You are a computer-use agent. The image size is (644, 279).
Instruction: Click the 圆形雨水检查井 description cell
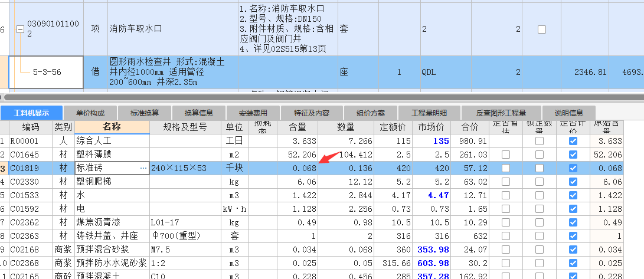point(172,72)
